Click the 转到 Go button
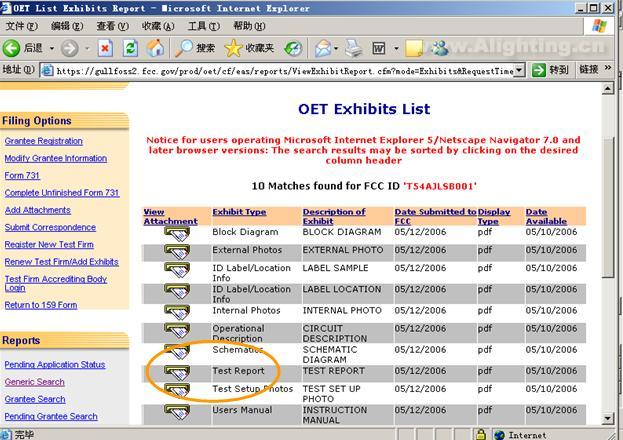 click(x=550, y=70)
